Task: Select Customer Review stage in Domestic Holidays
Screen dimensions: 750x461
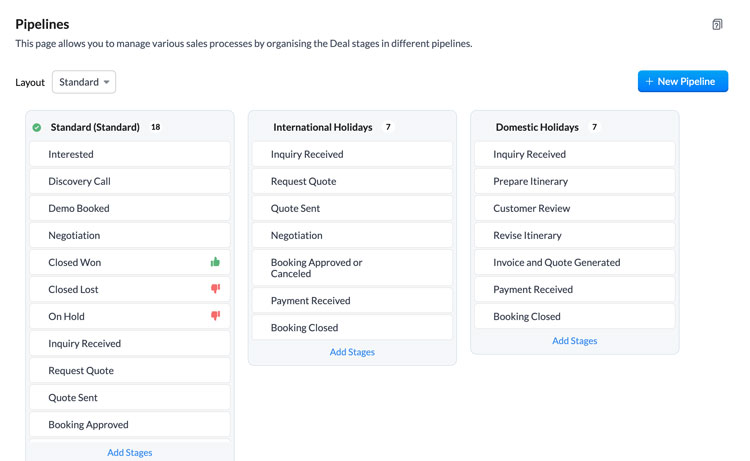Action: pyautogui.click(x=574, y=209)
